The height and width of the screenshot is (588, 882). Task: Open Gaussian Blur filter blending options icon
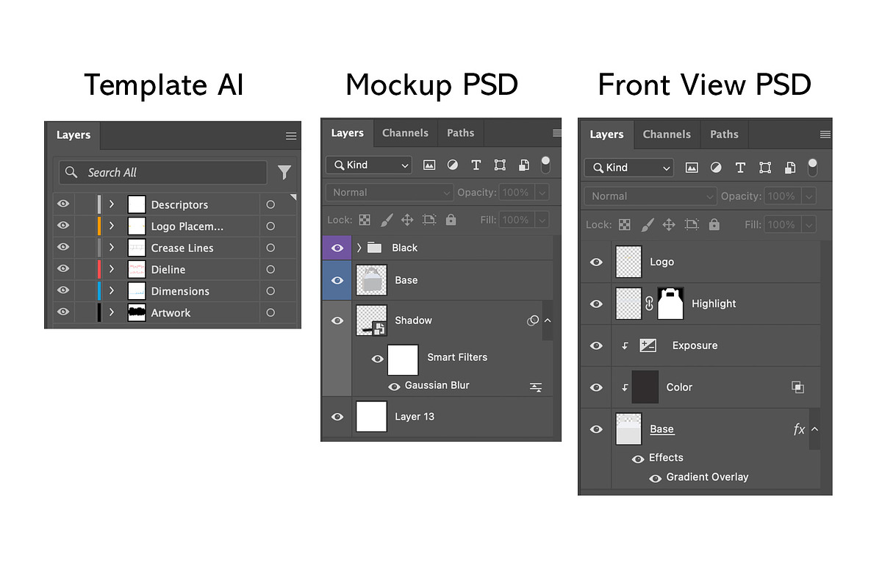[536, 387]
